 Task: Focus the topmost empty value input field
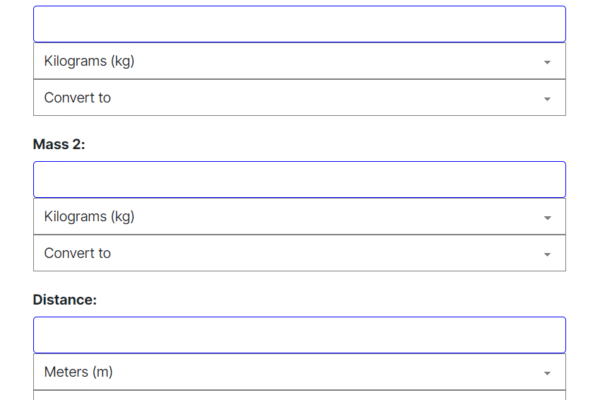[299, 24]
